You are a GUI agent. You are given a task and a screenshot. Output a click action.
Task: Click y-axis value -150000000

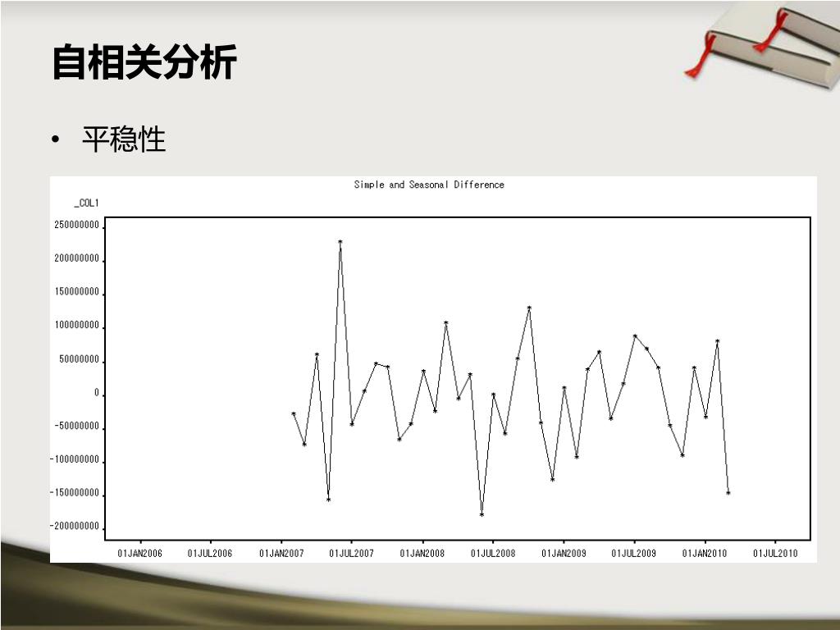tap(75, 493)
